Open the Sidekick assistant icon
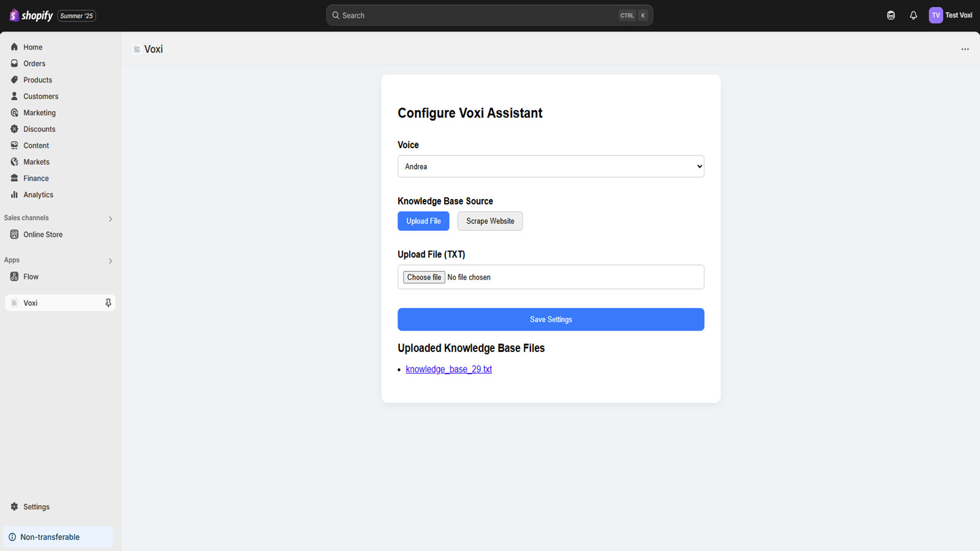Image resolution: width=980 pixels, height=551 pixels. [891, 15]
